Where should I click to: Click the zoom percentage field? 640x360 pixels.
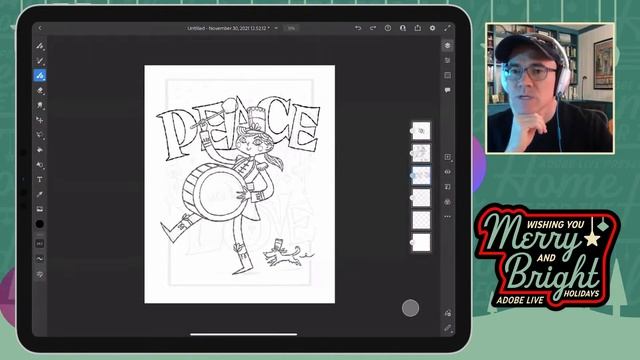pos(291,28)
